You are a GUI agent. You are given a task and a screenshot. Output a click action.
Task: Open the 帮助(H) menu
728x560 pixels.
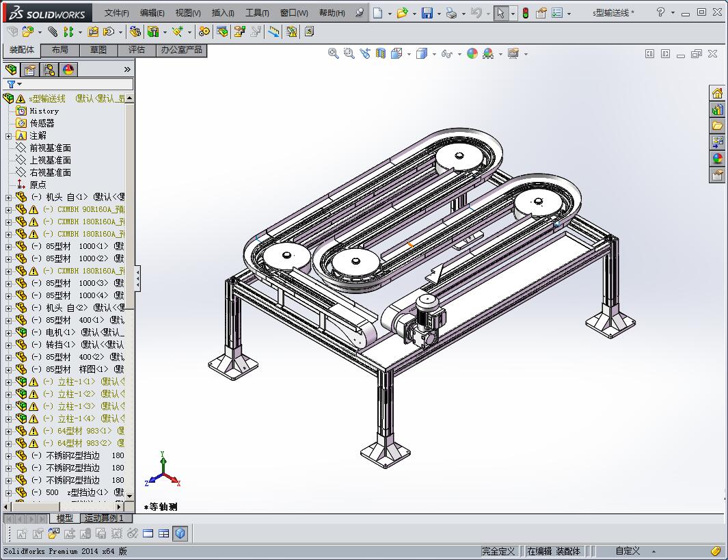(x=332, y=13)
